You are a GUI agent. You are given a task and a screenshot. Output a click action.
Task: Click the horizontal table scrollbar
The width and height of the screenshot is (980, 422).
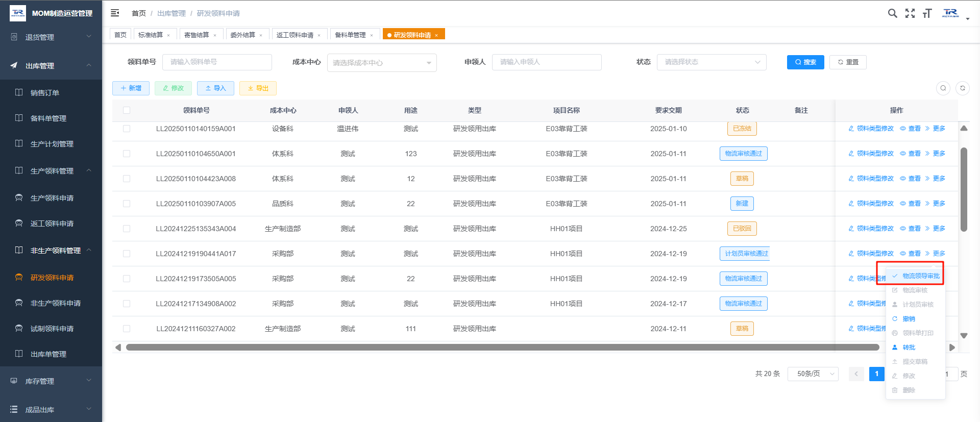point(503,347)
